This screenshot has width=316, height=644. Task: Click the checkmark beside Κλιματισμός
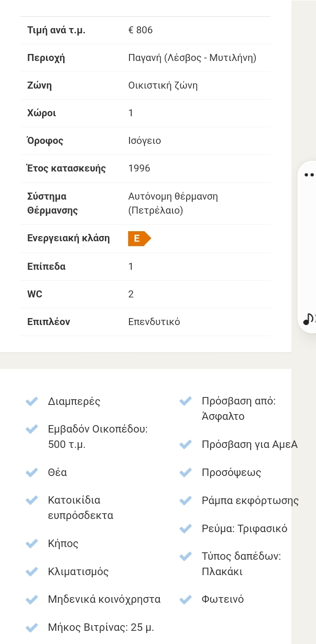(x=32, y=572)
